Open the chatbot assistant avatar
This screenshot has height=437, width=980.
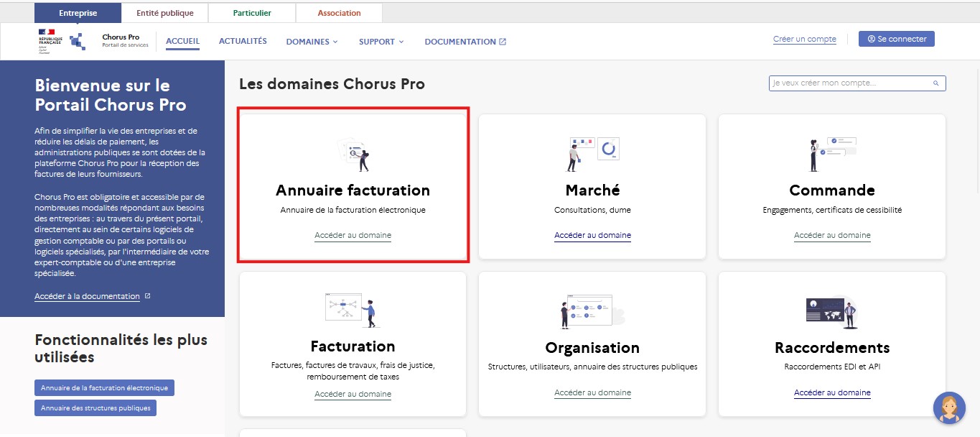949,408
